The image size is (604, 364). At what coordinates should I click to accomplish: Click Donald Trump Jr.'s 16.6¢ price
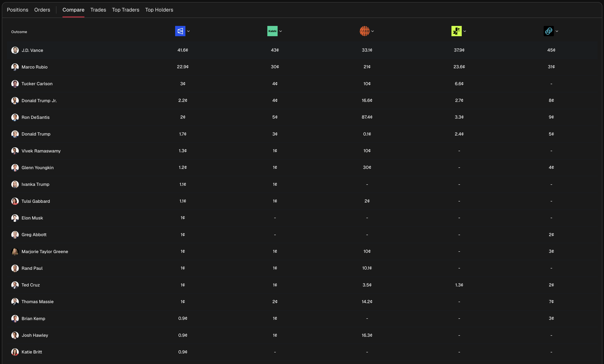click(367, 100)
